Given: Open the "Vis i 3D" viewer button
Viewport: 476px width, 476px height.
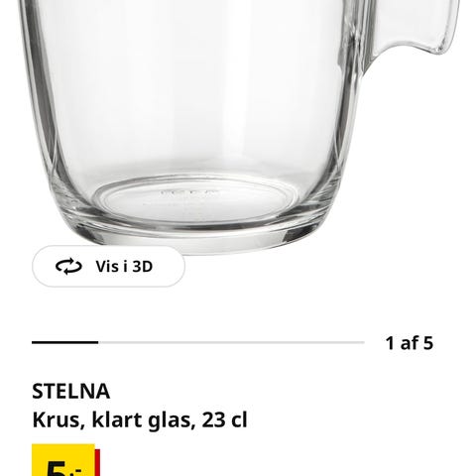Looking at the screenshot, I should [x=108, y=266].
